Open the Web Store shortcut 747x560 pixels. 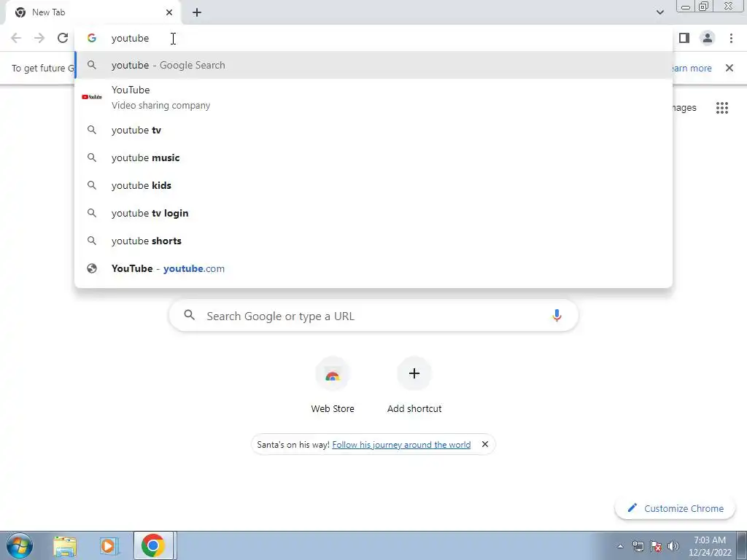point(333,386)
